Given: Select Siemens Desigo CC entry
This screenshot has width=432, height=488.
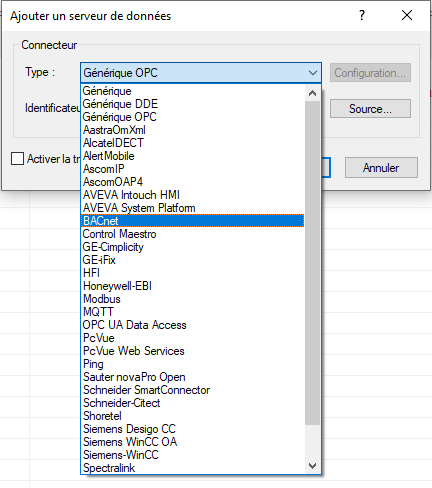Looking at the screenshot, I should coord(193,429).
